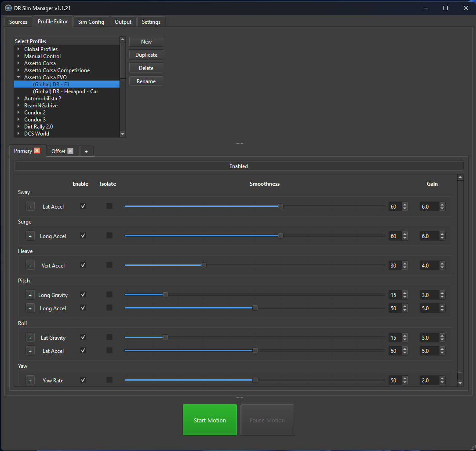Check Isolate box for Yaw Rate
This screenshot has height=451, width=476.
(109, 380)
